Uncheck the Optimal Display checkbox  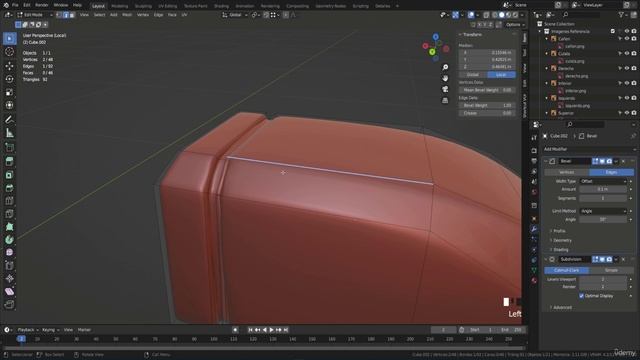(581, 296)
